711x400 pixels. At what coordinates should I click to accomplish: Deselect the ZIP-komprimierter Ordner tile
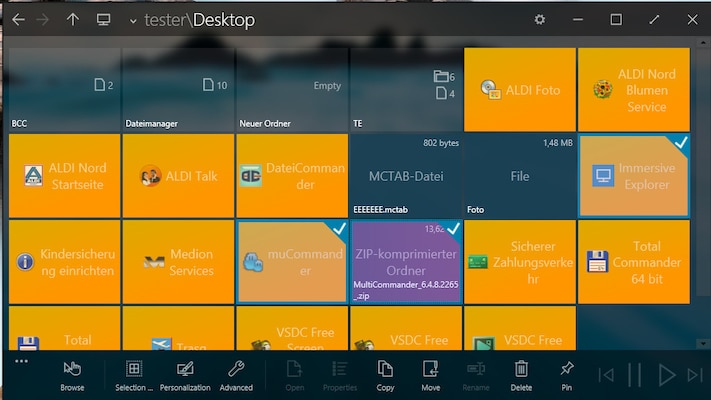[452, 230]
